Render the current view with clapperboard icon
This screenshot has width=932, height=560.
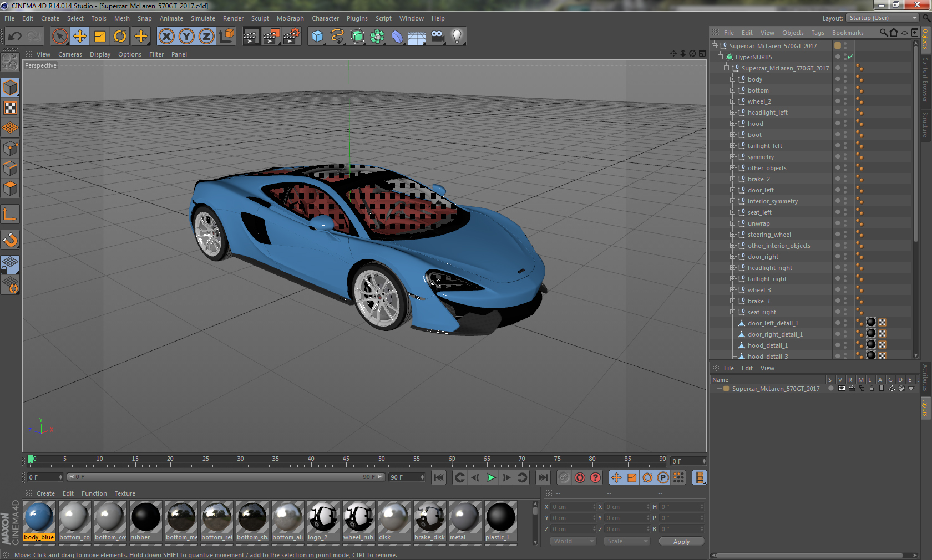click(x=251, y=37)
